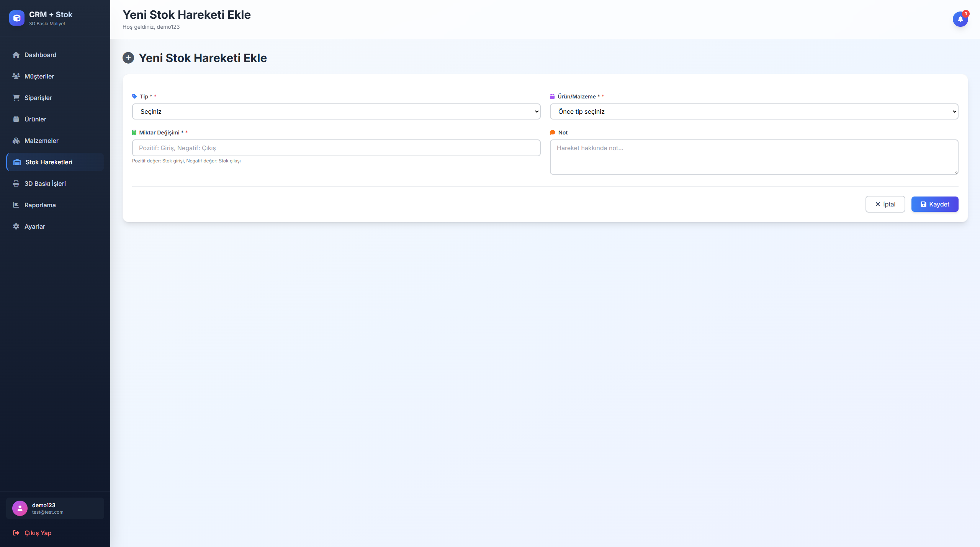
Task: Cancel with the İptal button
Action: [885, 204]
